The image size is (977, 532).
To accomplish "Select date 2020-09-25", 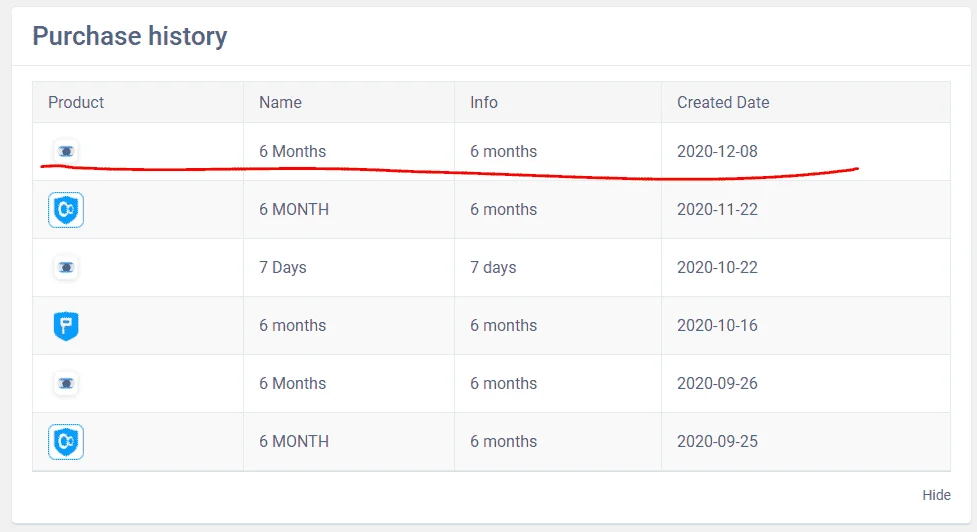I will pyautogui.click(x=717, y=441).
